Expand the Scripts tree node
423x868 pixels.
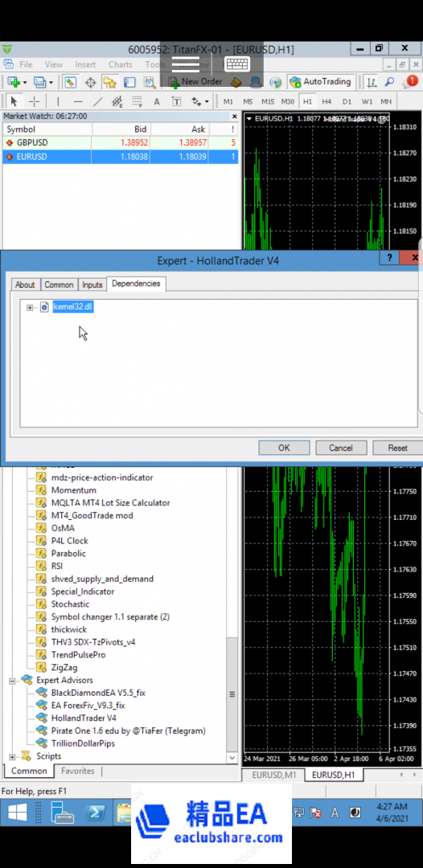[12, 756]
